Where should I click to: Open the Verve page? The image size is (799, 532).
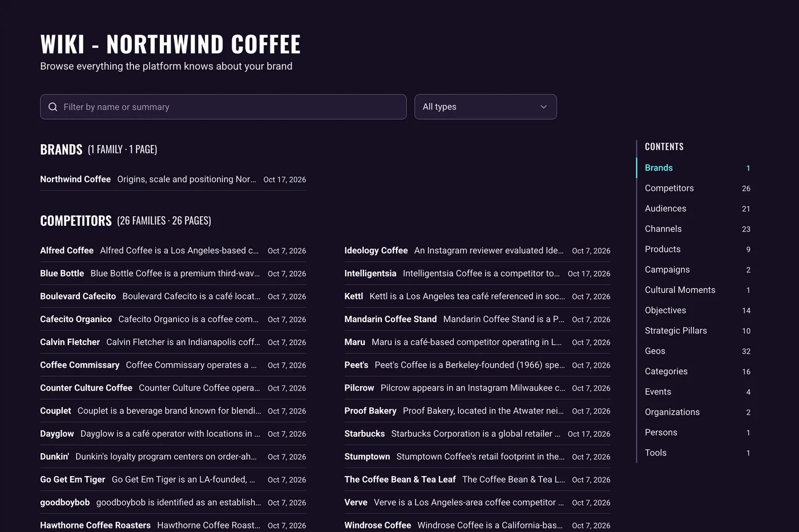click(x=477, y=502)
